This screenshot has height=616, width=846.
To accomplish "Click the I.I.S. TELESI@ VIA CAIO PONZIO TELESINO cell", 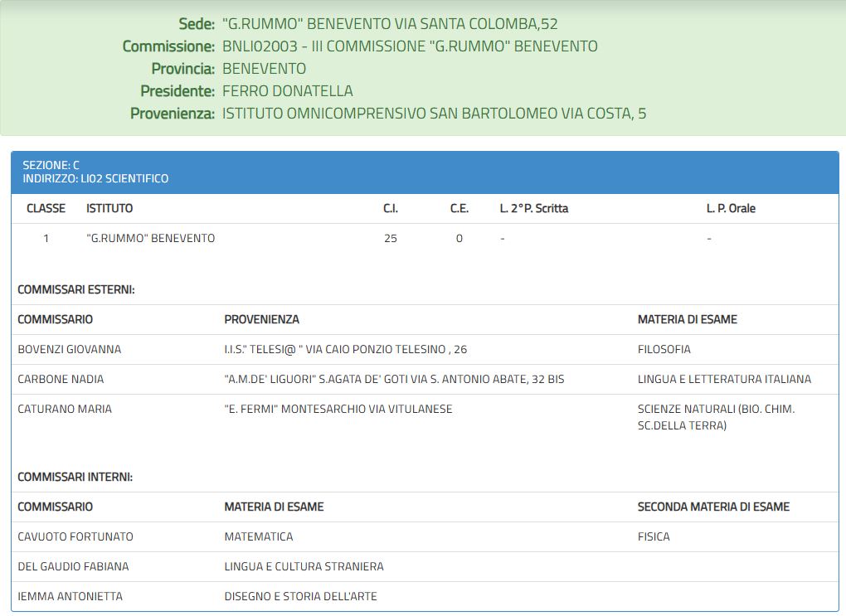I will click(x=345, y=350).
